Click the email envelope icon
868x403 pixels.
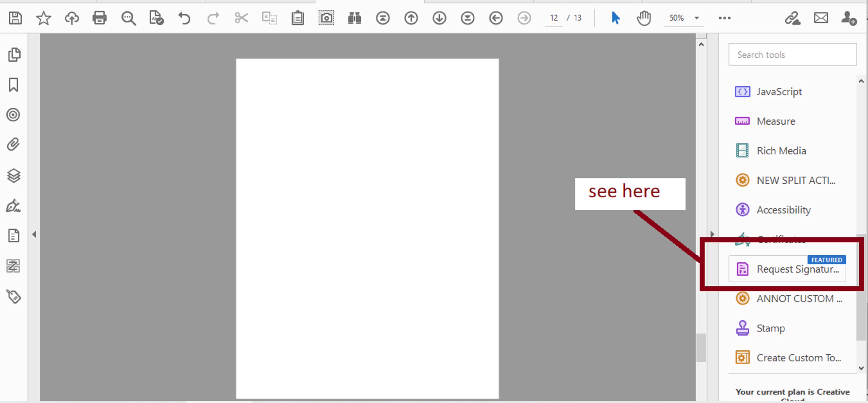coord(821,18)
